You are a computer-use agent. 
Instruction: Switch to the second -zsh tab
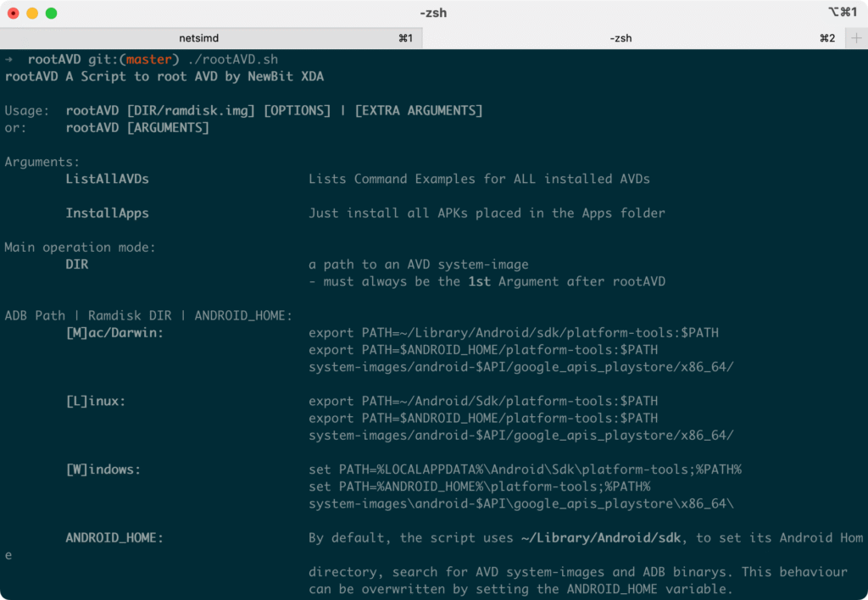coord(633,38)
